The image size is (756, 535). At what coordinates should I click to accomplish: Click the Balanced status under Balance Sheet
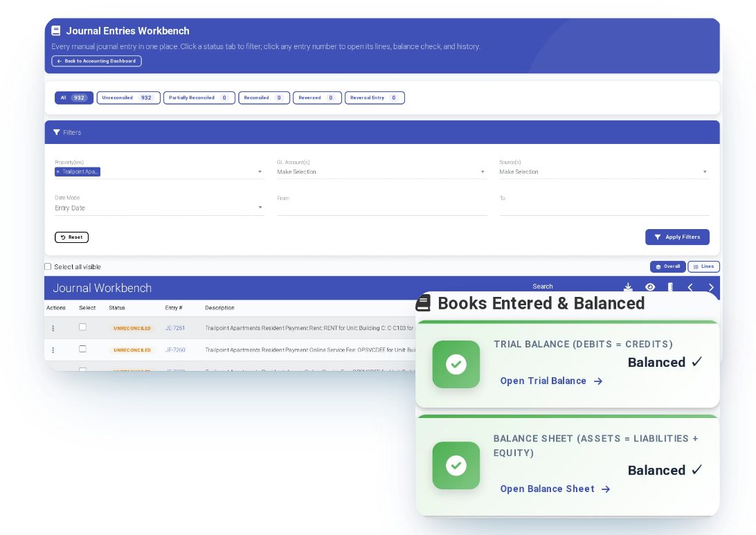pyautogui.click(x=665, y=471)
